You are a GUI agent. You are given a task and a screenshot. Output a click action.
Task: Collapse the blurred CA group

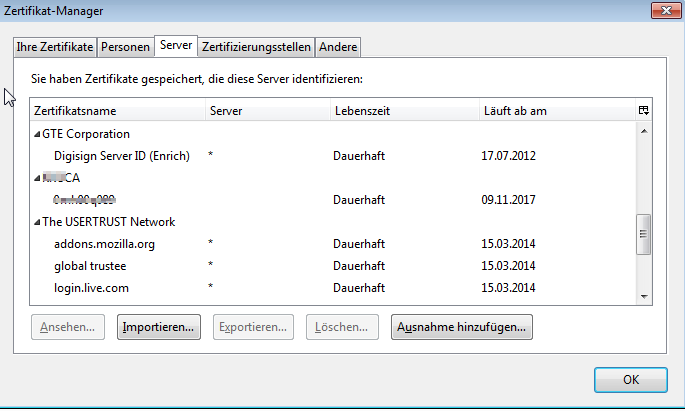(x=37, y=178)
